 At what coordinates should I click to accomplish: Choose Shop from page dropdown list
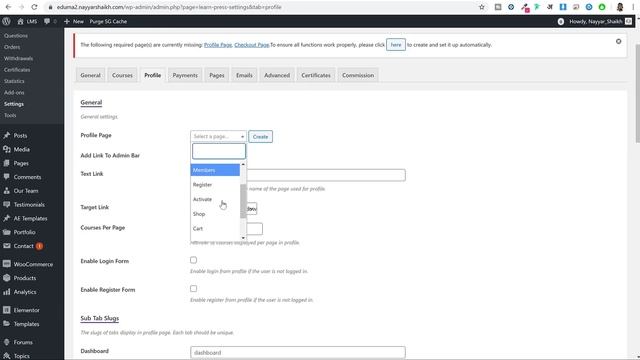(215, 214)
